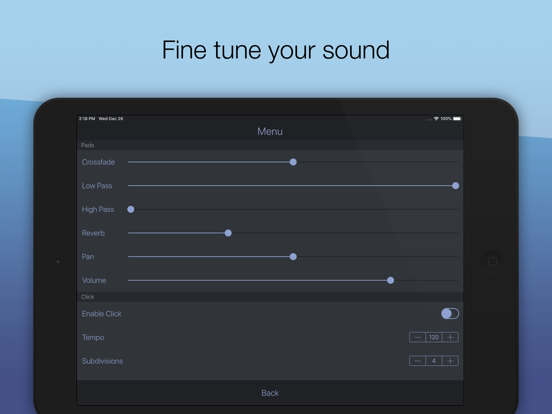The height and width of the screenshot is (414, 552).
Task: Click the Reverb slider handle
Action: [228, 233]
